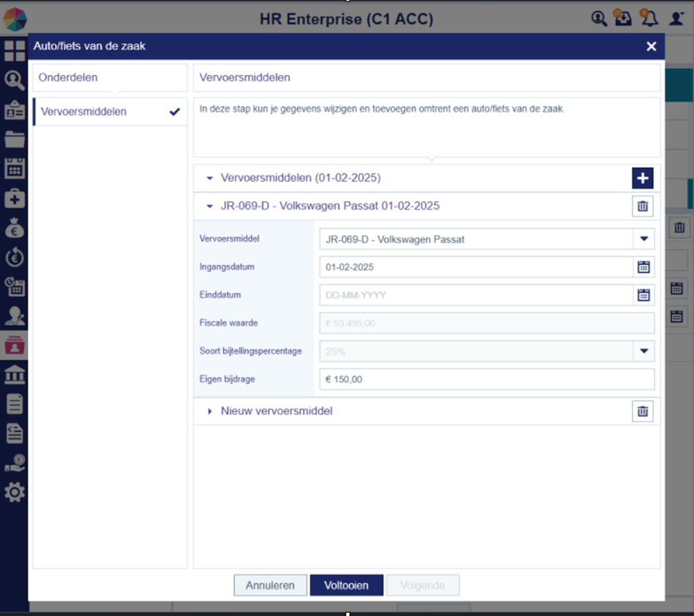
Task: Delete the Nieuw vervoersmiddel entry
Action: [x=643, y=412]
